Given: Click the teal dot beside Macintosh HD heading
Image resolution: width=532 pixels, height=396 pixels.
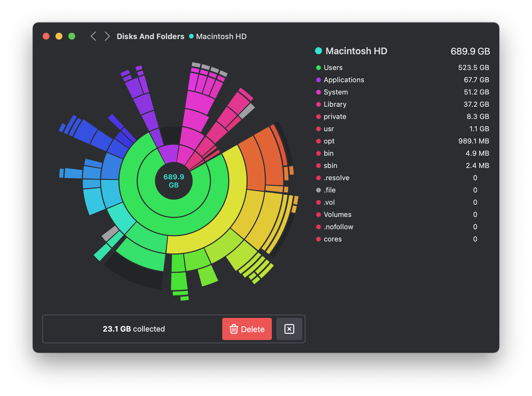Looking at the screenshot, I should (318, 51).
